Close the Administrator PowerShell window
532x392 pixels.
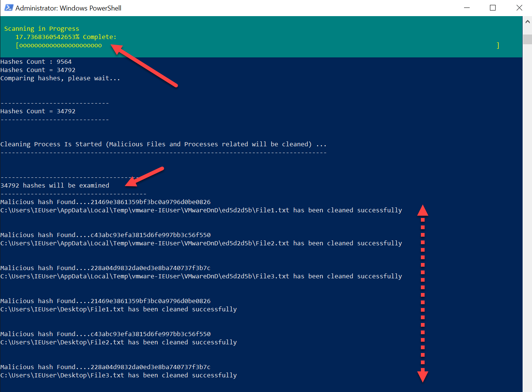[519, 8]
